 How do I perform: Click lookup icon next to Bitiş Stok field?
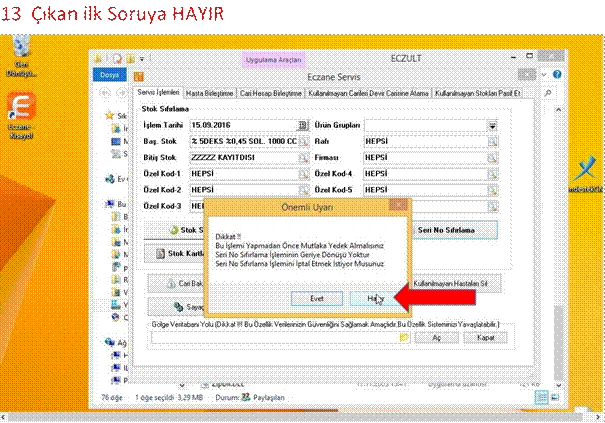coord(305,157)
